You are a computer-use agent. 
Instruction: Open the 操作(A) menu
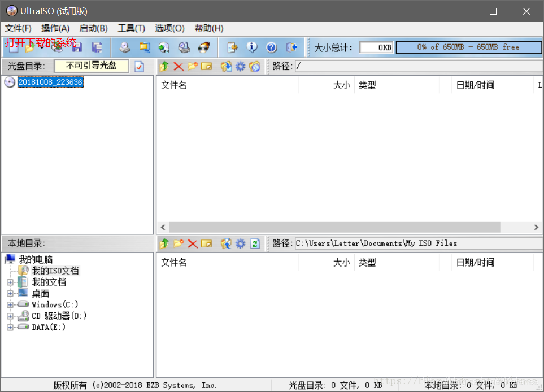tap(55, 28)
